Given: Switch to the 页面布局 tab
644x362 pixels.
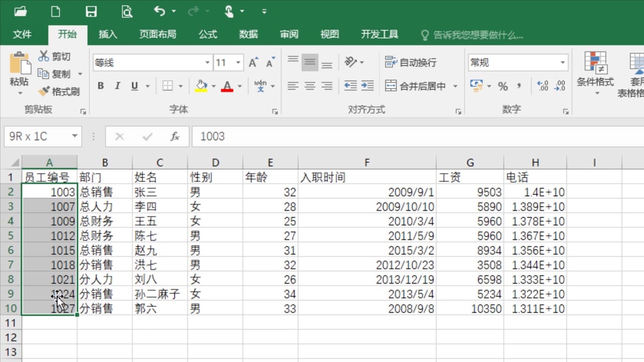Looking at the screenshot, I should (x=157, y=34).
